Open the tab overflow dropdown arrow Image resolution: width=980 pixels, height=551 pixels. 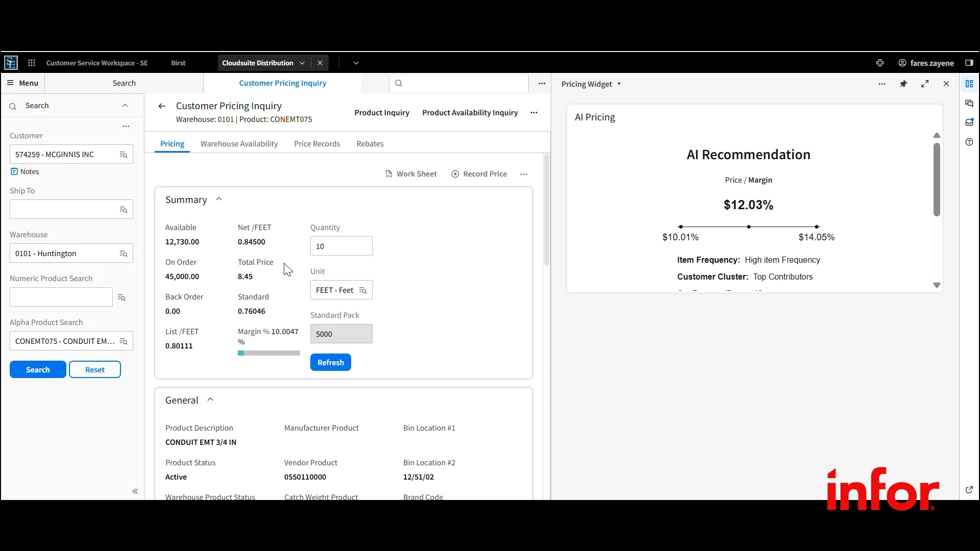coord(356,63)
